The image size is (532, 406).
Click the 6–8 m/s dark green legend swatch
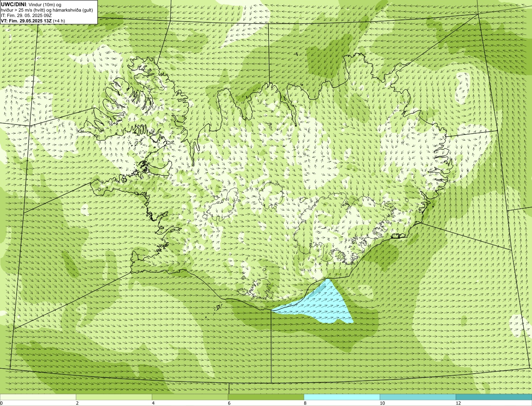click(x=266, y=397)
